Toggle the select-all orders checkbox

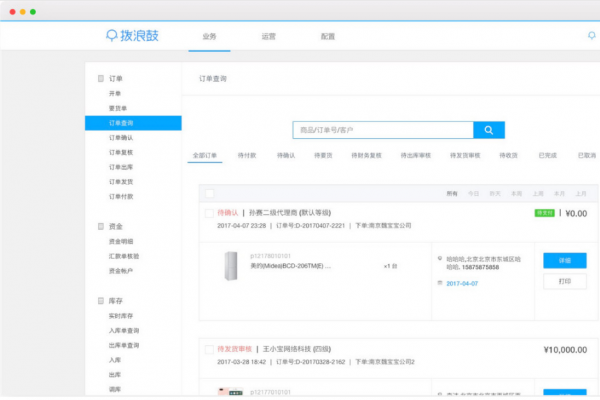(x=209, y=193)
